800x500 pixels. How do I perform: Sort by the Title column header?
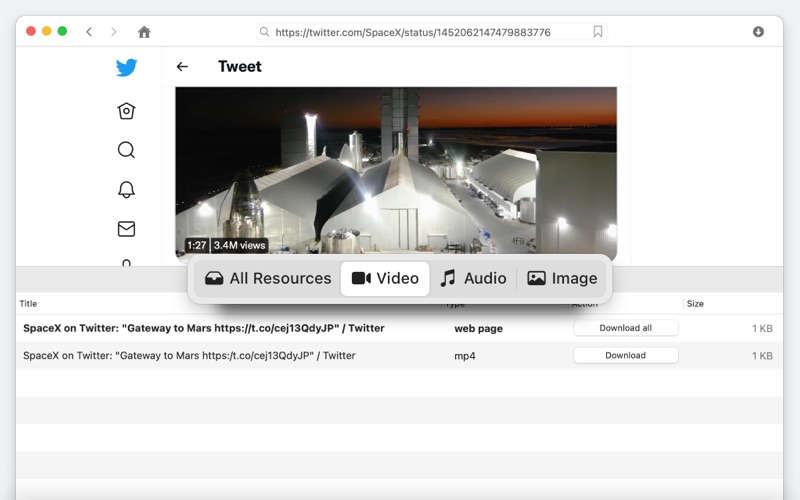pyautogui.click(x=28, y=304)
